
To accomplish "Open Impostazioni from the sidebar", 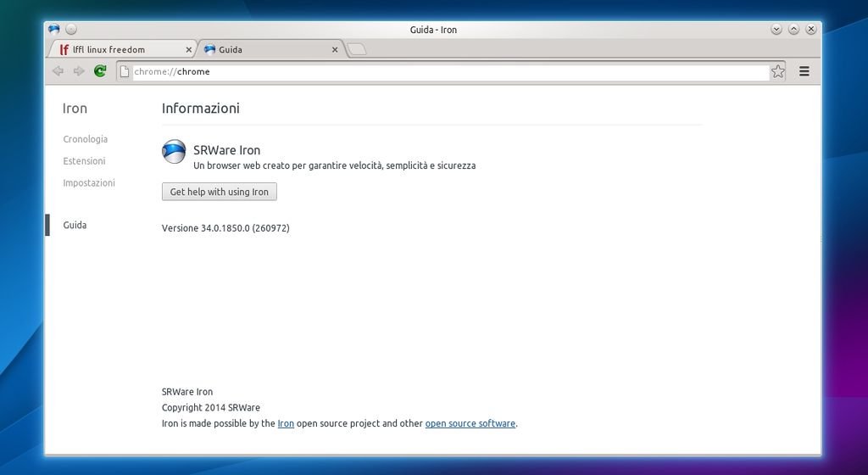I will (x=88, y=183).
